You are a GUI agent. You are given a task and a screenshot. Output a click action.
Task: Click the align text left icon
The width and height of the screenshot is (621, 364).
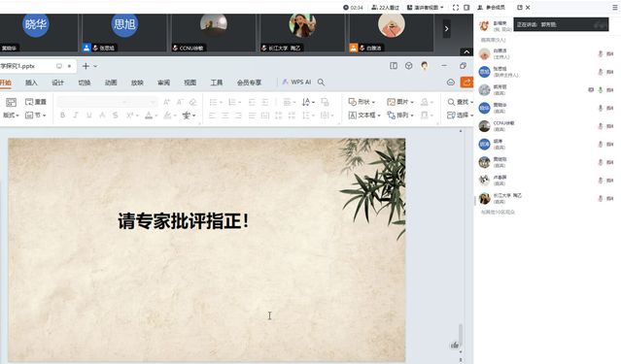213,116
